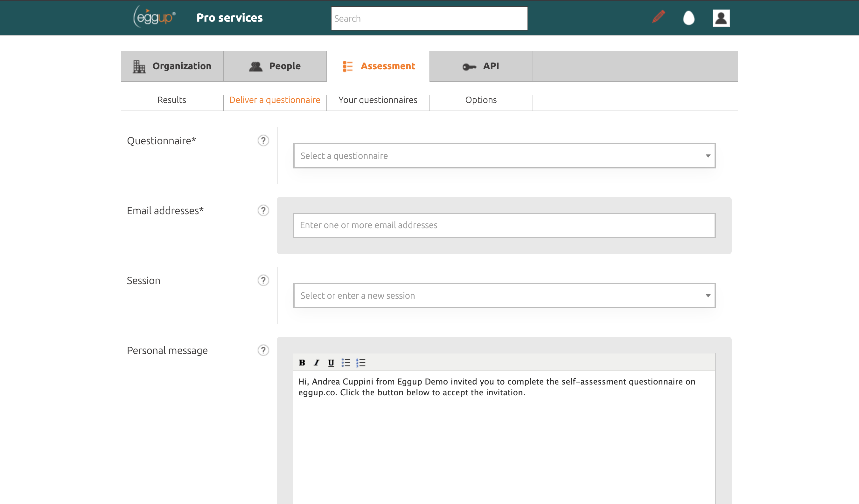This screenshot has height=504, width=859.
Task: Click the red pencil icon in header
Action: (x=658, y=17)
